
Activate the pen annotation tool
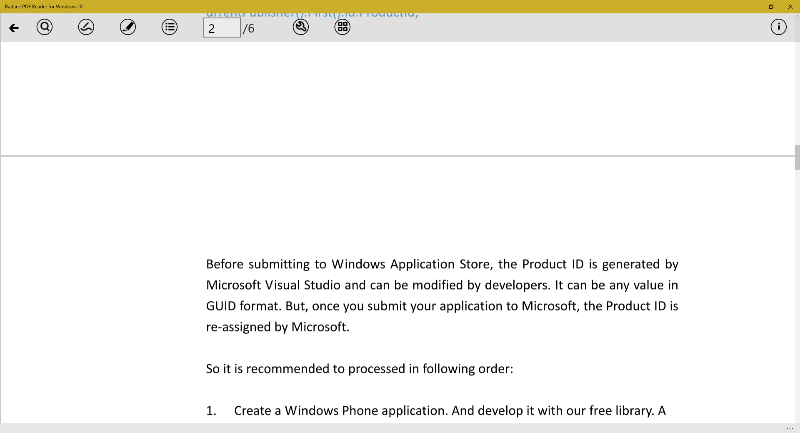[x=127, y=28]
